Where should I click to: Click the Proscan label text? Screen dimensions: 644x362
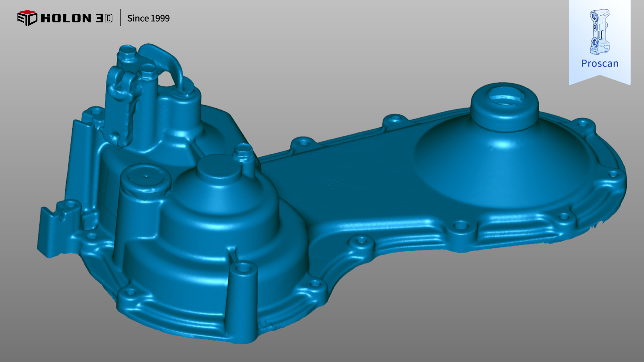(600, 63)
